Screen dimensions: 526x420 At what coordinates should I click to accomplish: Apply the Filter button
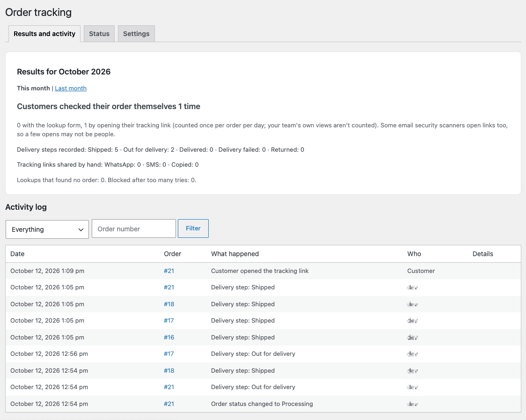193,228
